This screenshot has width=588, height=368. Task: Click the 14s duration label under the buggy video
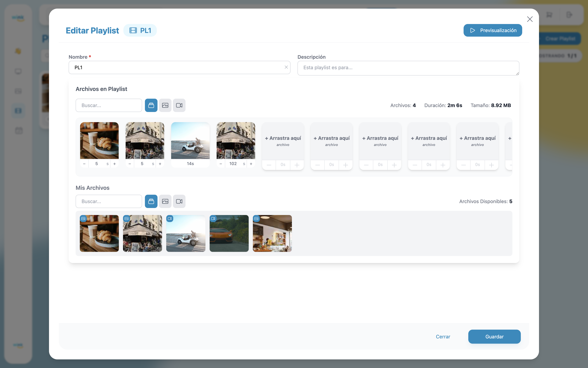pos(190,163)
